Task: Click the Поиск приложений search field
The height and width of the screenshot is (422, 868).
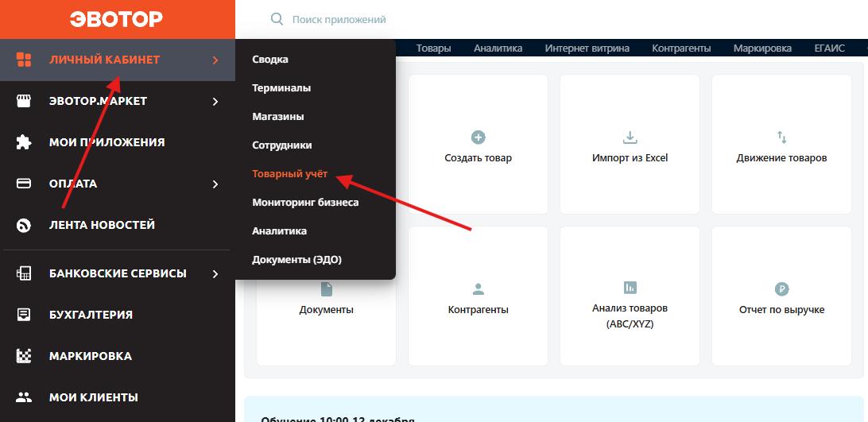Action: pos(339,19)
